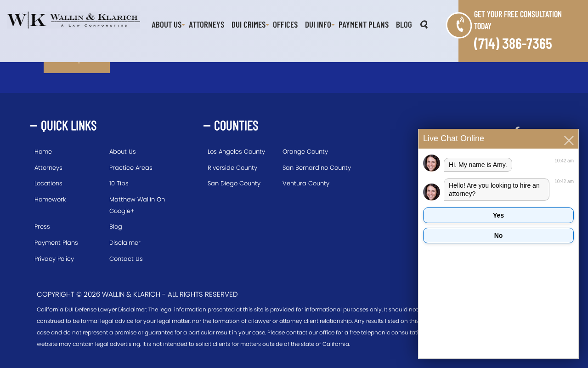
Task: Open the 10 Tips quick link
Action: pos(119,184)
